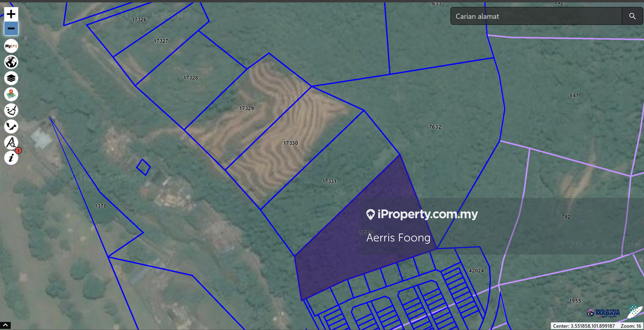The width and height of the screenshot is (644, 330).
Task: Select the map location pin tool
Action: pos(11,94)
